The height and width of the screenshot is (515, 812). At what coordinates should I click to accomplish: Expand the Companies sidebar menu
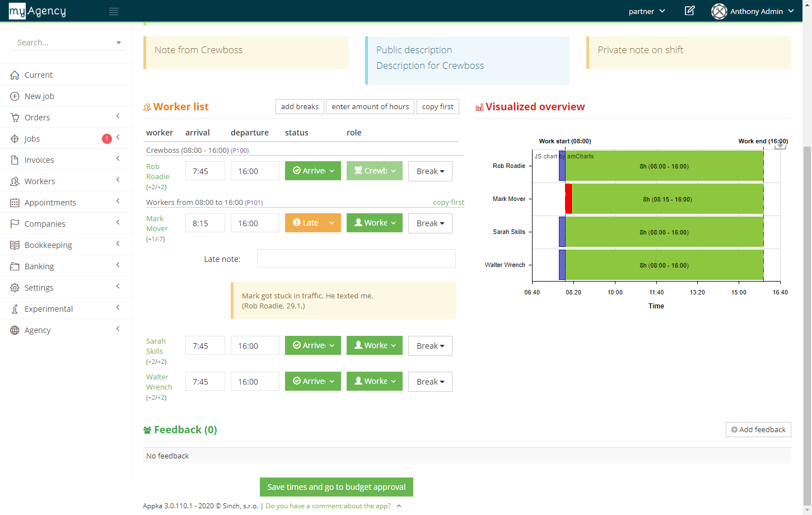[x=118, y=222]
